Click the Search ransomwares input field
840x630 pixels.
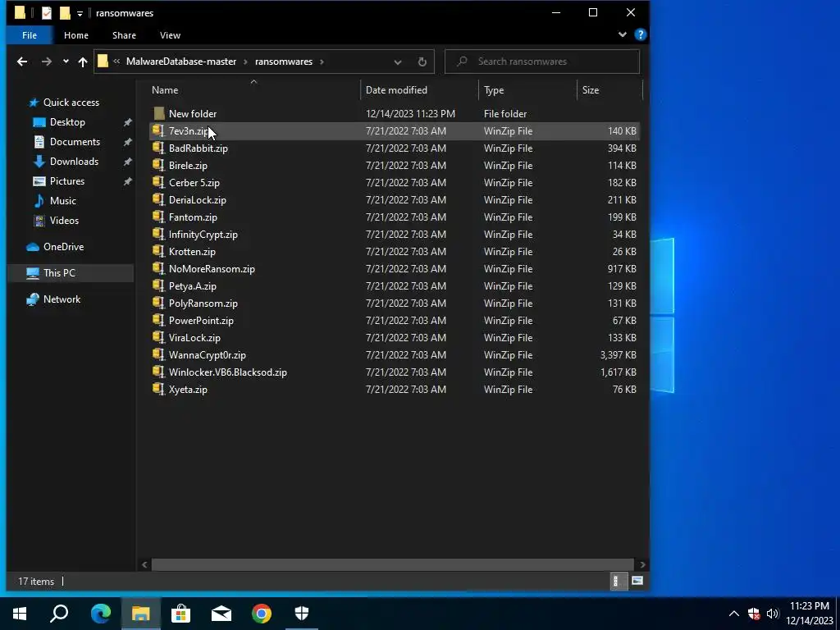tap(542, 62)
